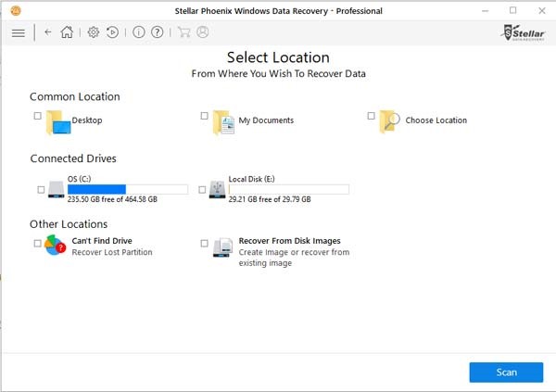556x392 pixels.
Task: Enable the Can't Find Drive checkbox
Action: (x=38, y=244)
